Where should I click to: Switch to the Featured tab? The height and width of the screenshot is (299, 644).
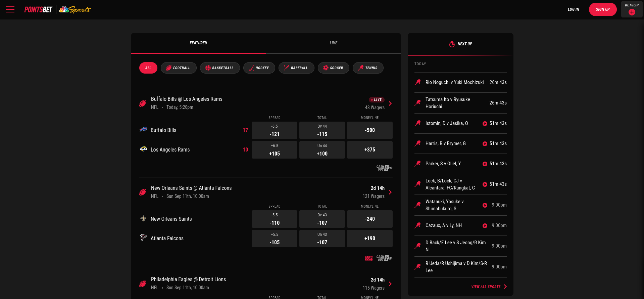tap(198, 43)
